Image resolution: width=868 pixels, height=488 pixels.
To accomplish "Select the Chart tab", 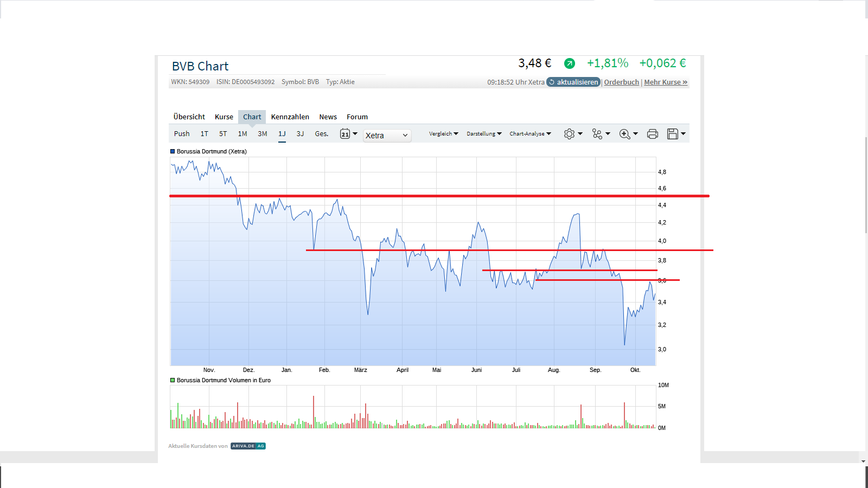I will click(x=252, y=117).
